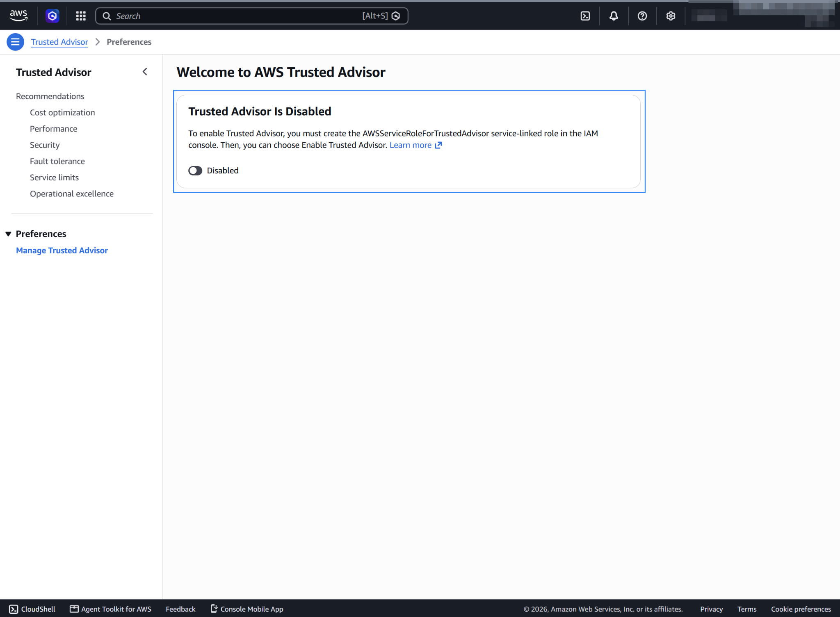Open the settings gear icon
840x617 pixels.
pos(671,16)
